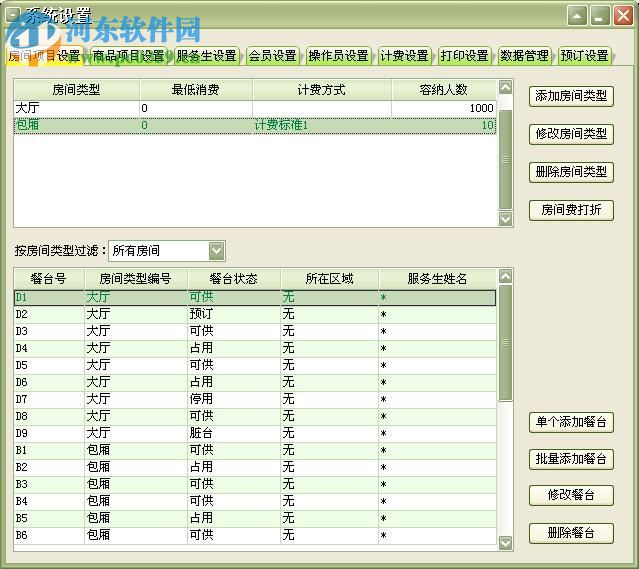639x569 pixels.
Task: Select table row B2
Action: coord(255,468)
